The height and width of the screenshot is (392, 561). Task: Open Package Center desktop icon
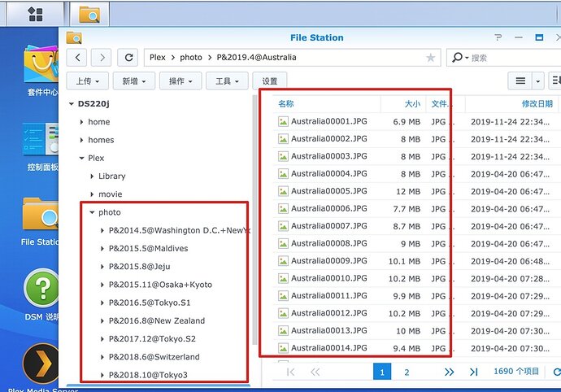coord(41,64)
